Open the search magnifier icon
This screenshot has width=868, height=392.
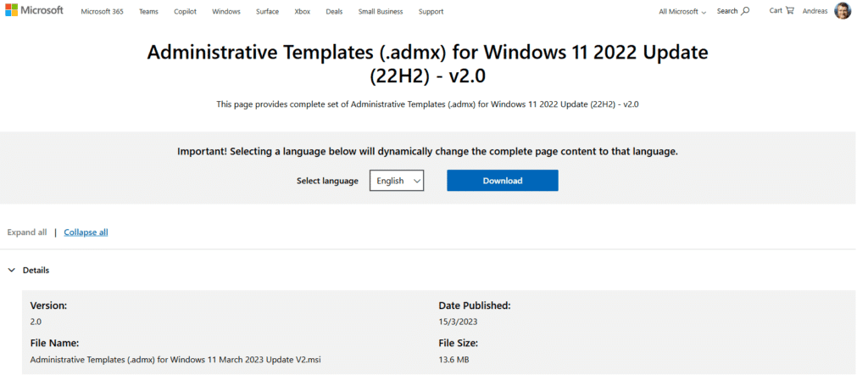coord(746,10)
